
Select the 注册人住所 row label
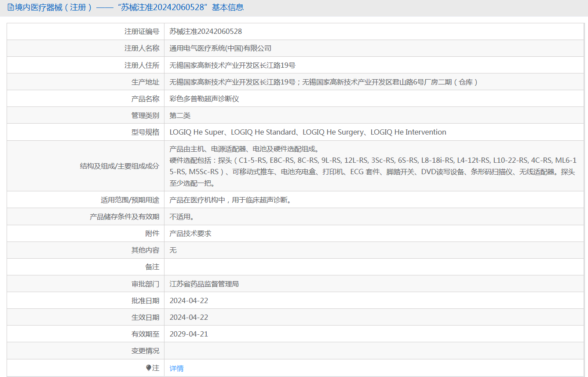pos(142,65)
